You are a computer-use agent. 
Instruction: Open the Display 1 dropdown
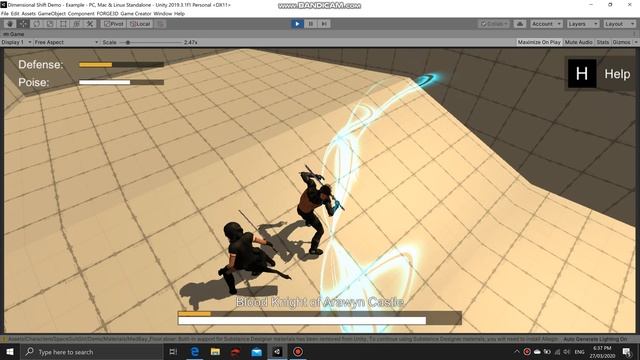click(x=16, y=42)
